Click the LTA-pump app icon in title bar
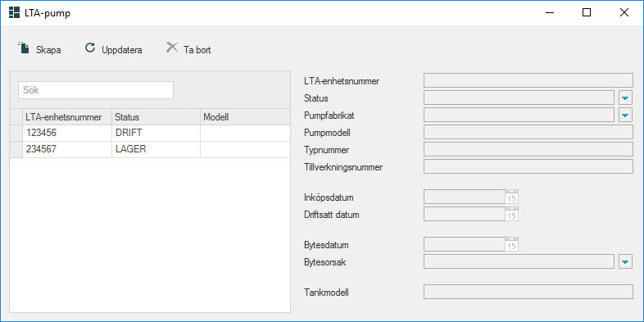644x322 pixels. [15, 13]
